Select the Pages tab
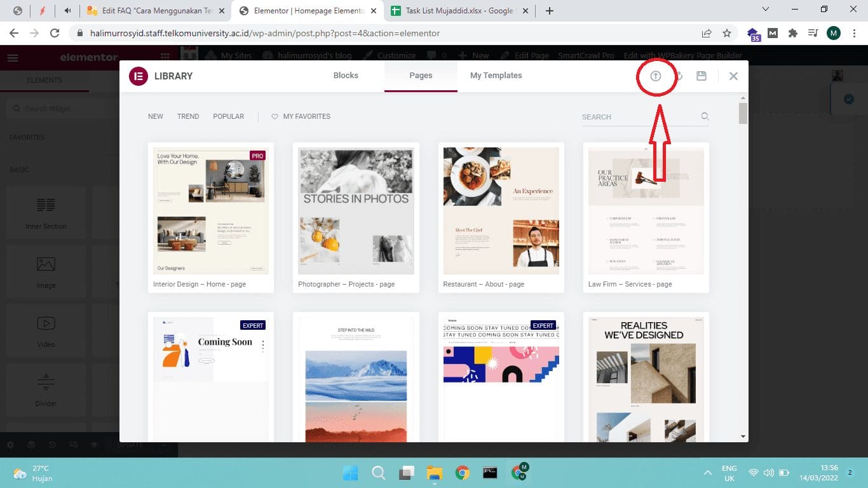 point(421,75)
